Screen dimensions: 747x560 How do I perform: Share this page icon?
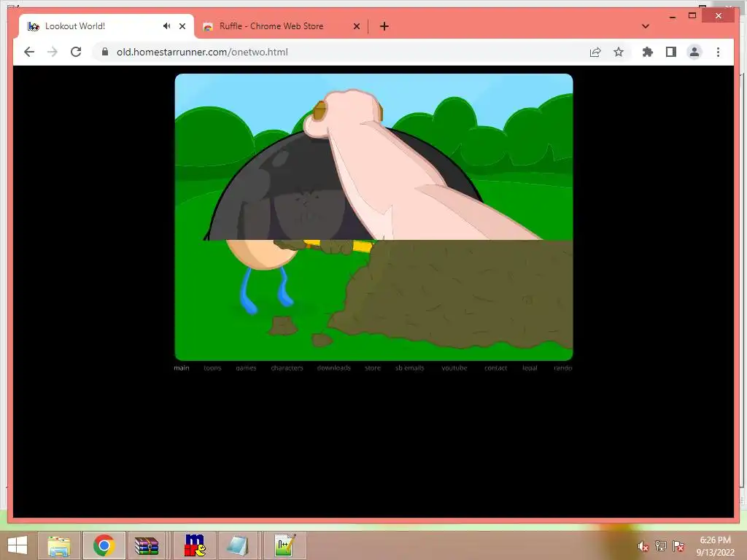[595, 52]
